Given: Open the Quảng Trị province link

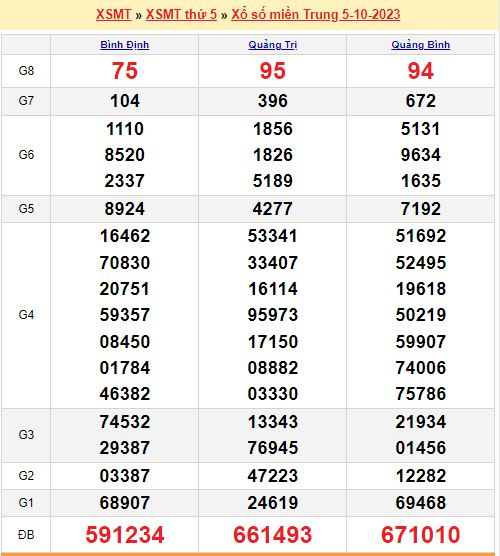Looking at the screenshot, I should [273, 45].
